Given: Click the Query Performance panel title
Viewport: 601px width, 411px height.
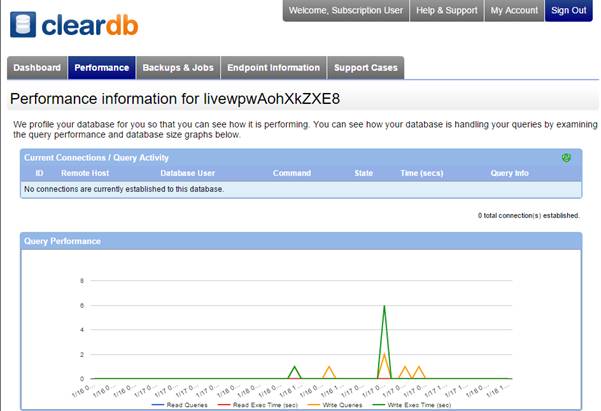Looking at the screenshot, I should (x=62, y=241).
